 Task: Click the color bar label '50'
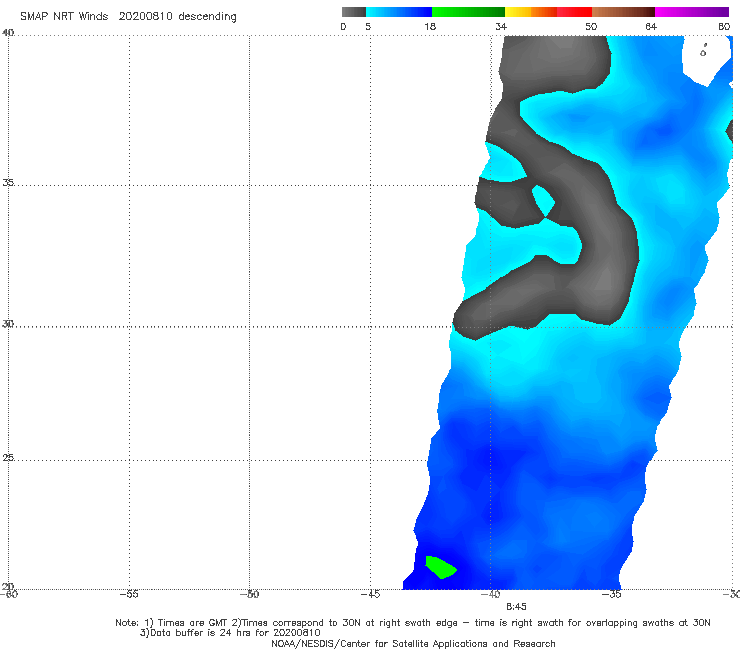[x=591, y=26]
